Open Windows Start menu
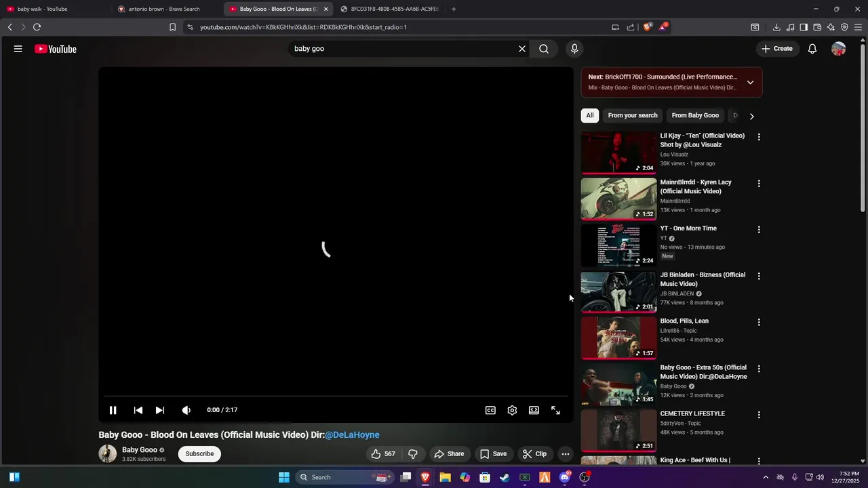Image resolution: width=868 pixels, height=488 pixels. coord(284,477)
